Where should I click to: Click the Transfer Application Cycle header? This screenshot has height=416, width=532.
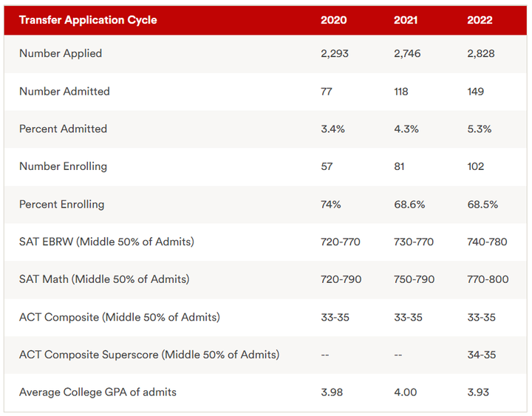88,20
